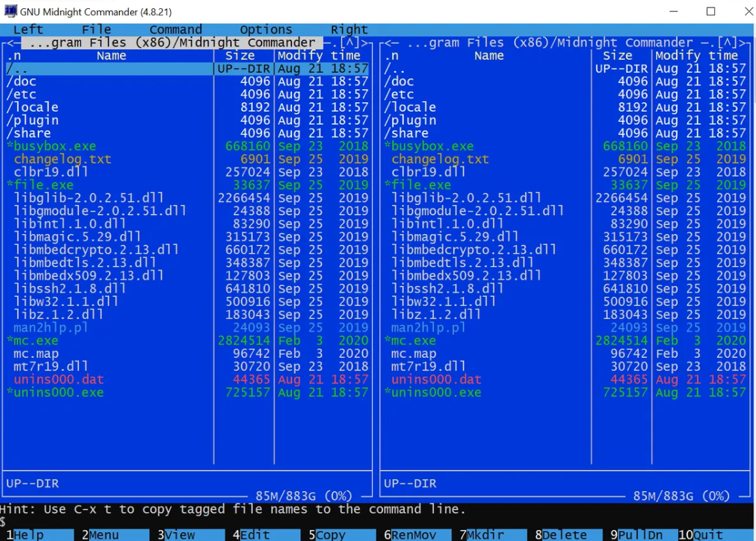Select the /locale folder in the left panel

point(188,108)
